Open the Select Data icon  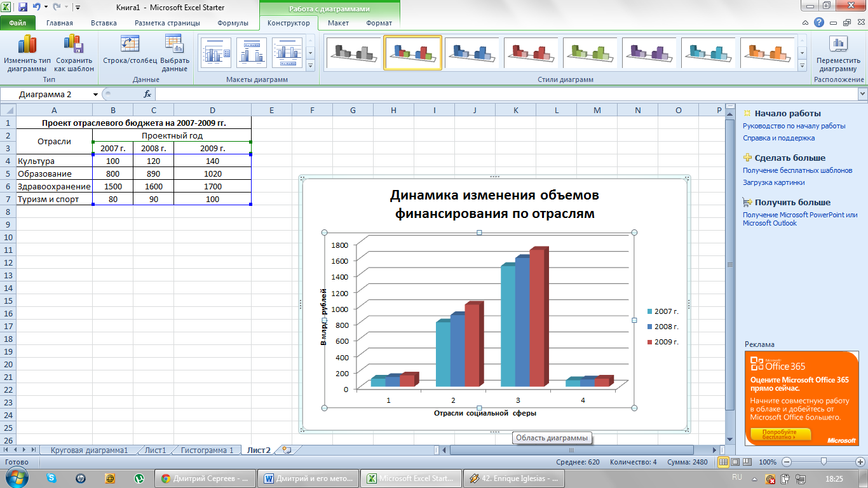click(x=174, y=55)
